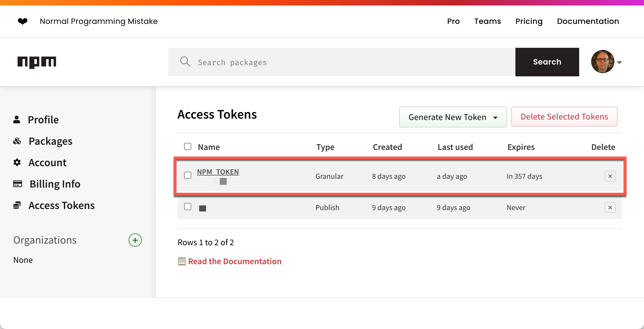The height and width of the screenshot is (329, 644).
Task: Click the Access Tokens coins icon
Action: (17, 205)
